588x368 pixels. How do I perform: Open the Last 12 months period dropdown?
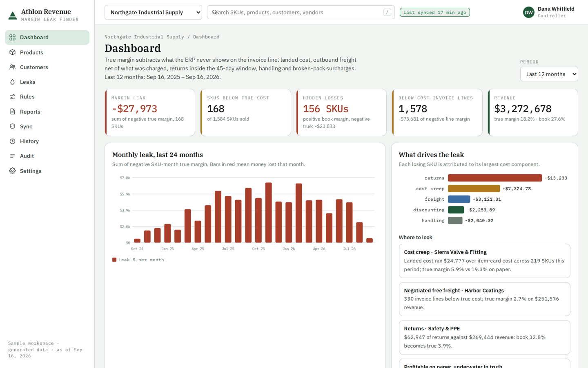point(549,74)
